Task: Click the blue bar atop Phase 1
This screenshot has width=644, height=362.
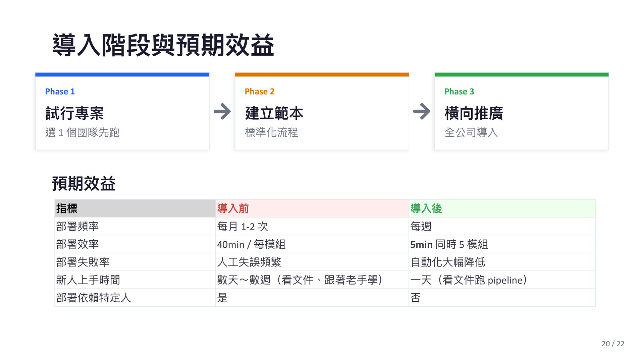Action: [122, 74]
